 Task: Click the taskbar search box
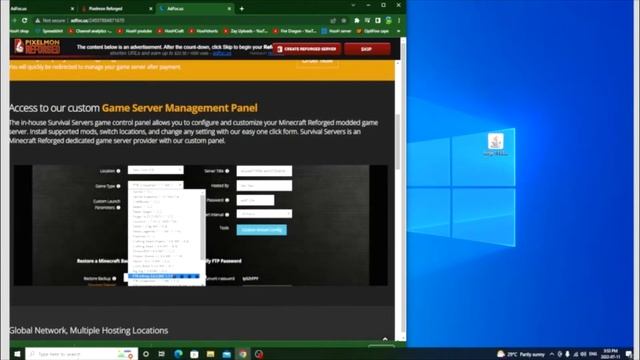[82, 354]
